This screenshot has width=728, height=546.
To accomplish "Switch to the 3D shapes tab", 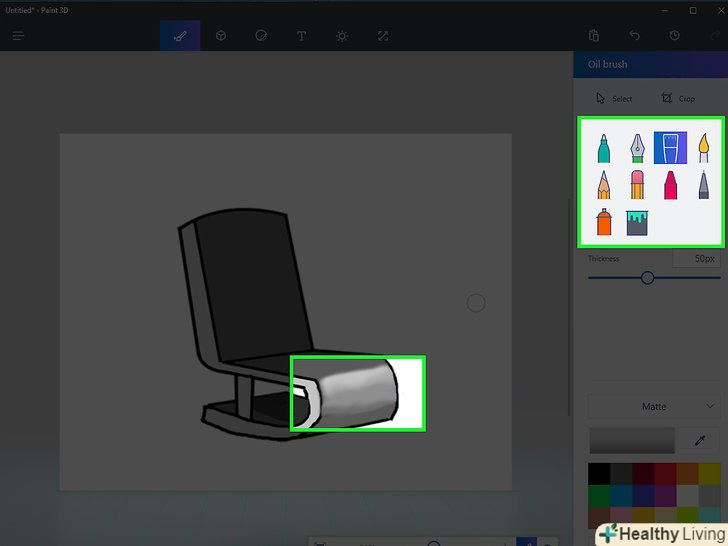I will [220, 36].
